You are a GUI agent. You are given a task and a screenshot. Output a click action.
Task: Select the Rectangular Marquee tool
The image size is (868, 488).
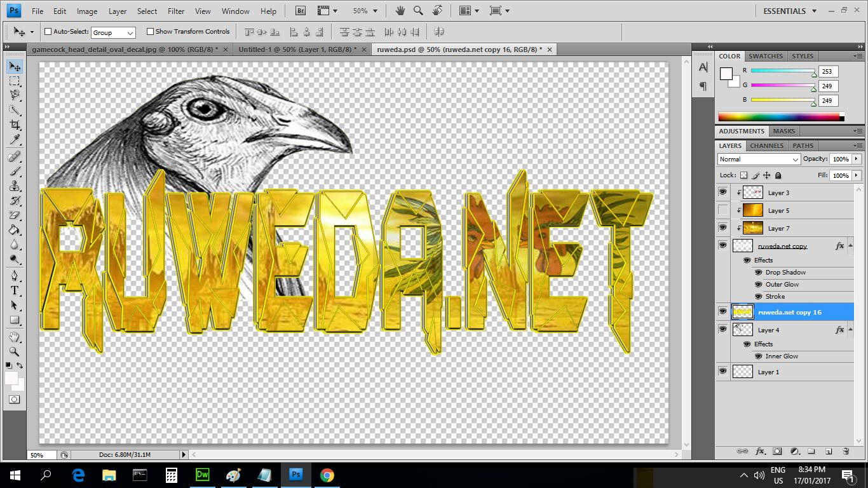point(15,81)
